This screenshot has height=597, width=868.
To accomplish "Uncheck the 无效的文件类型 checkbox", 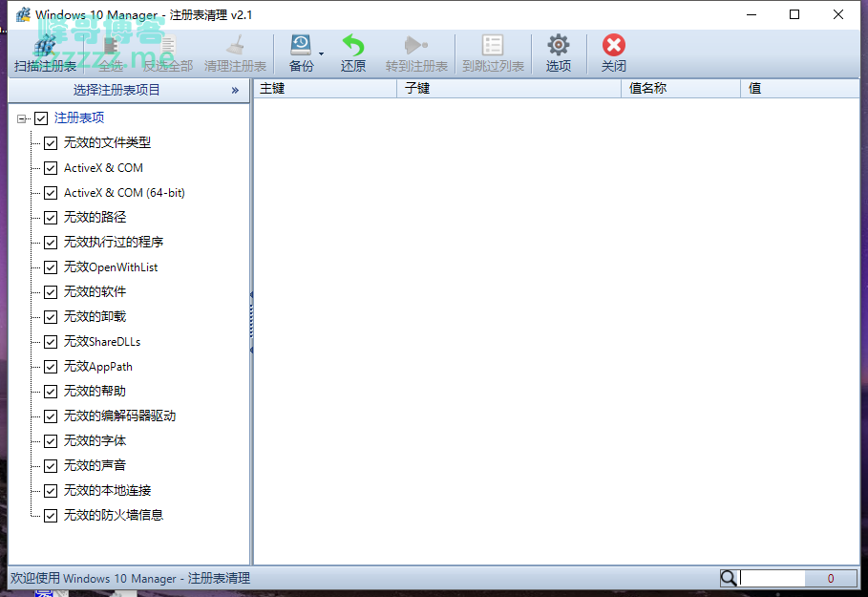I will coord(51,143).
